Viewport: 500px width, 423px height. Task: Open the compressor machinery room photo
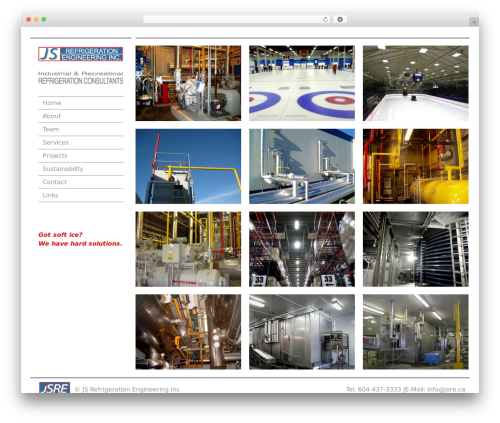point(188,83)
